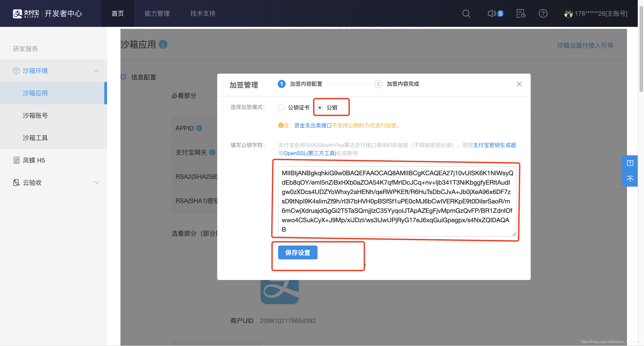Open notifications speaker icon with badge 5
This screenshot has height=346, width=644.
pyautogui.click(x=495, y=13)
